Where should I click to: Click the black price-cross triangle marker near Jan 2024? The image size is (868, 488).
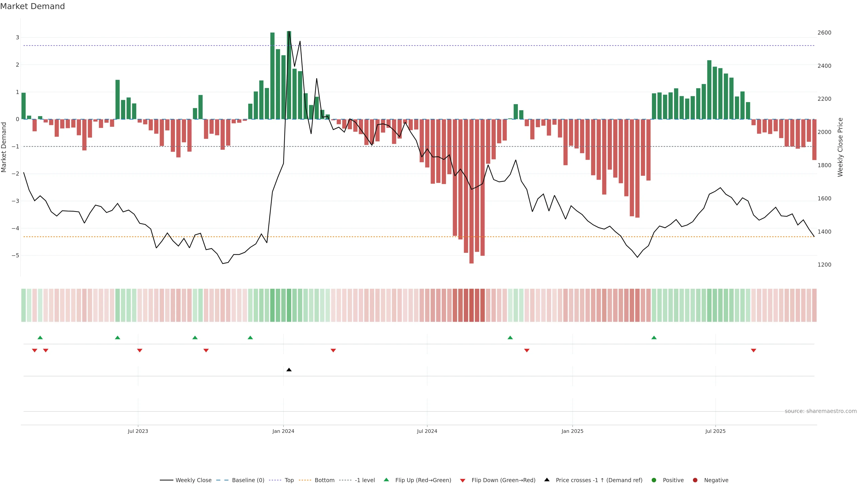click(x=289, y=370)
